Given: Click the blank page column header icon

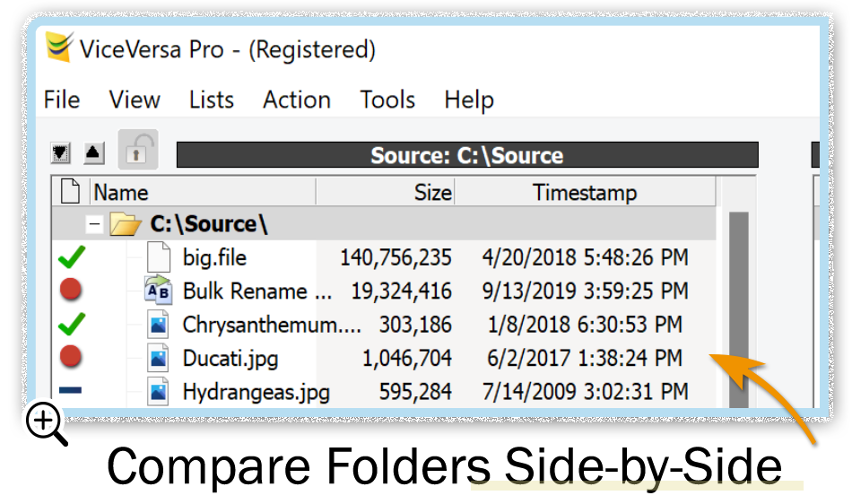Looking at the screenshot, I should click(x=70, y=191).
